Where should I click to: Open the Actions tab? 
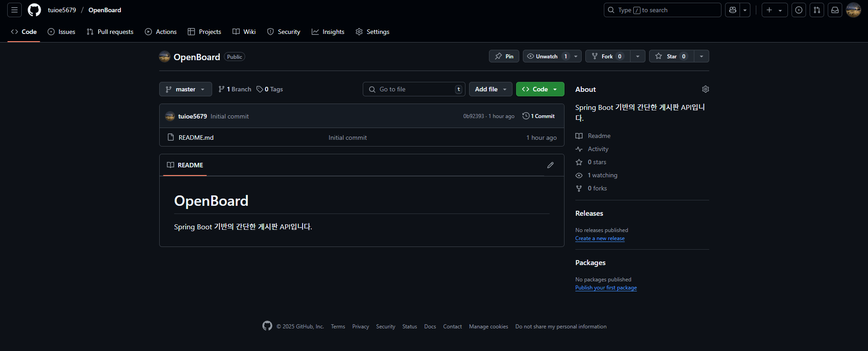pyautogui.click(x=161, y=32)
